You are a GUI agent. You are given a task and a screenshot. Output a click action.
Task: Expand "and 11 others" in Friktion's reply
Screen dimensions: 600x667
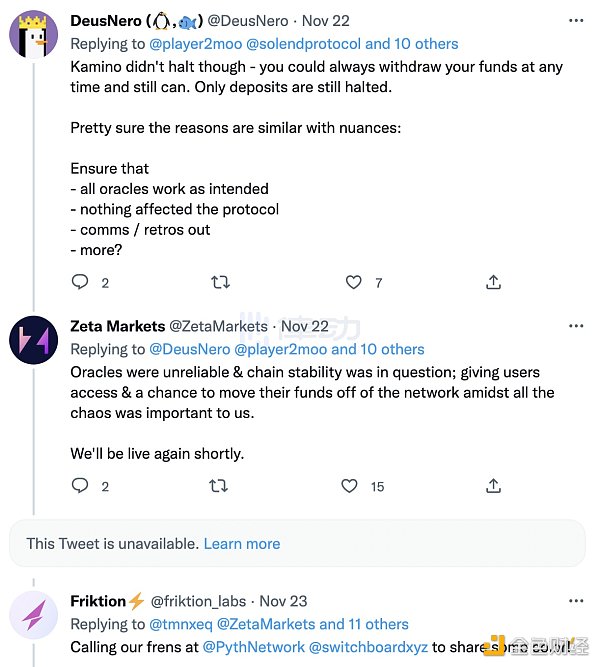pyautogui.click(x=364, y=624)
